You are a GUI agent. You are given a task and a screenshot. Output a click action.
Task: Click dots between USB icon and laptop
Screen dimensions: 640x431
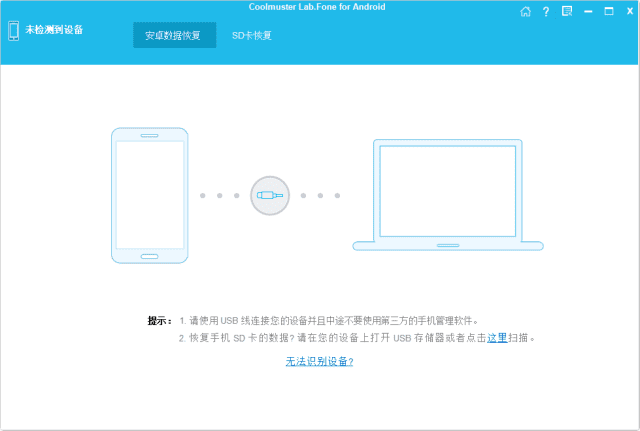320,196
